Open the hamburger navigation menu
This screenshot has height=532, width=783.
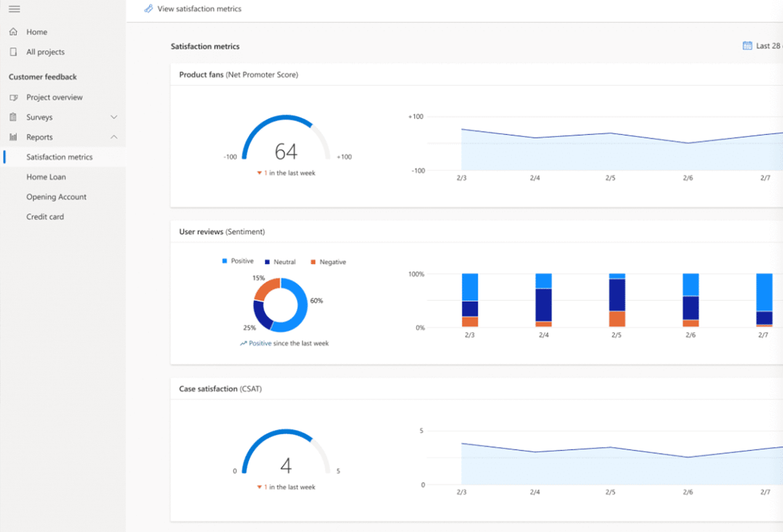(14, 9)
